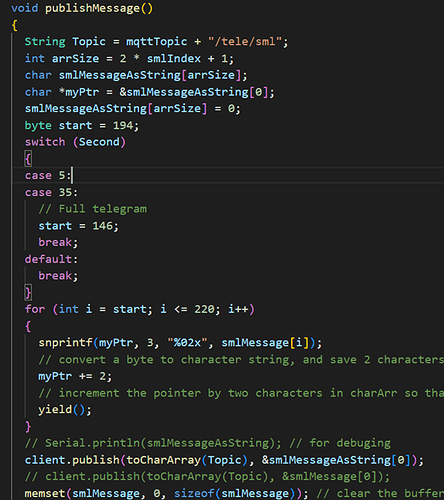The height and width of the screenshot is (500, 444).
Task: Click the default: label
Action: coord(51,259)
